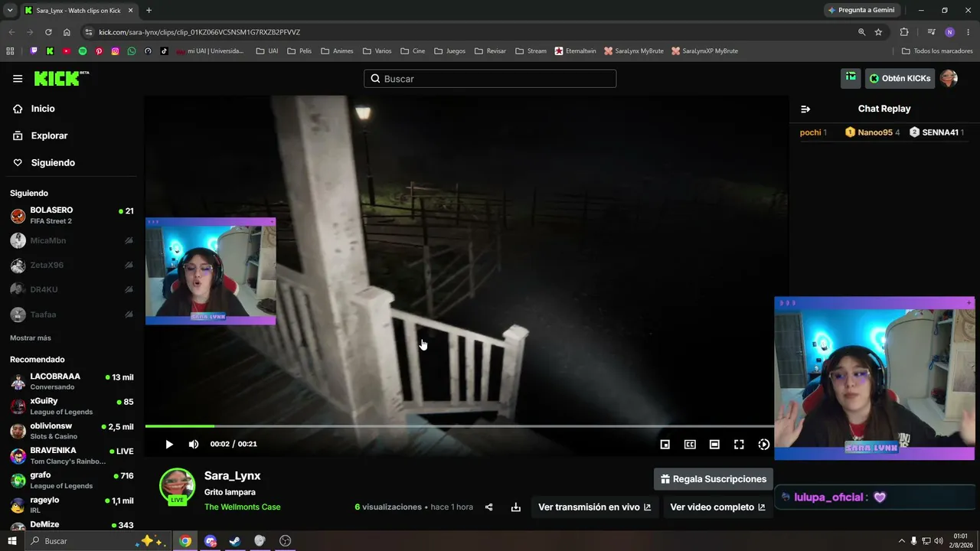Play the clip video
The height and width of the screenshot is (551, 980).
pyautogui.click(x=169, y=445)
